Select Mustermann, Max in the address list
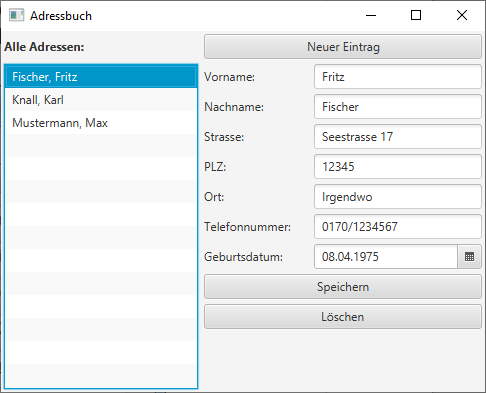 pos(101,123)
